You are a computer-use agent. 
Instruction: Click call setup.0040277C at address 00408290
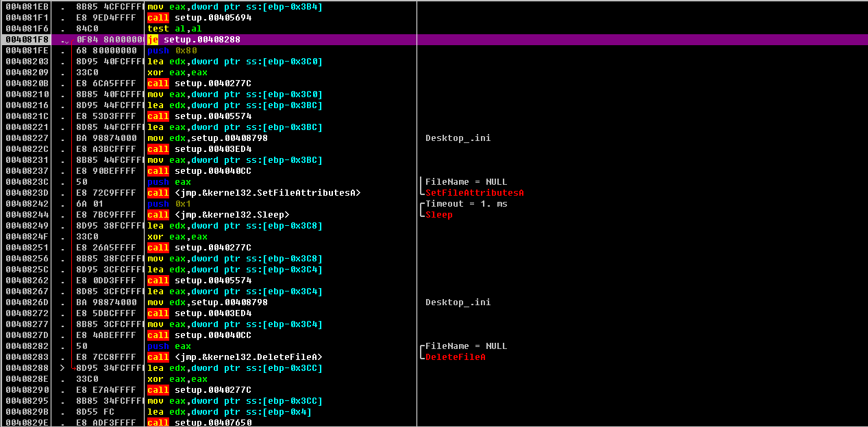pyautogui.click(x=199, y=390)
